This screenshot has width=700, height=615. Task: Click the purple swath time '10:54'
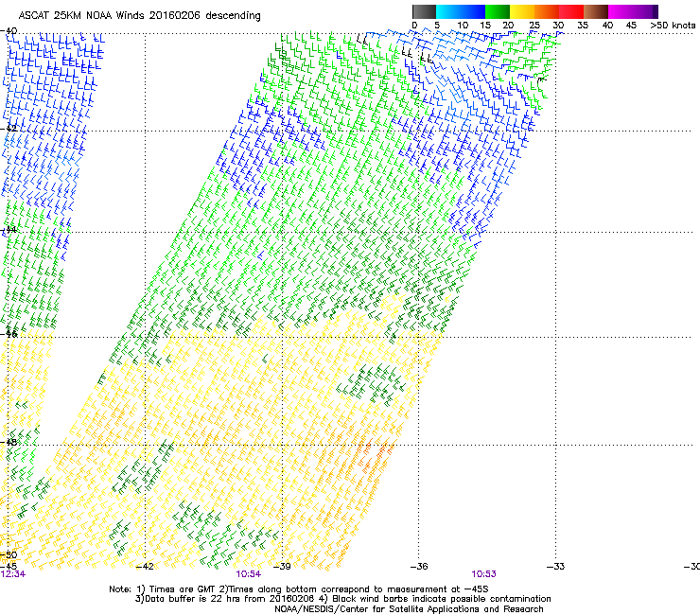(248, 574)
